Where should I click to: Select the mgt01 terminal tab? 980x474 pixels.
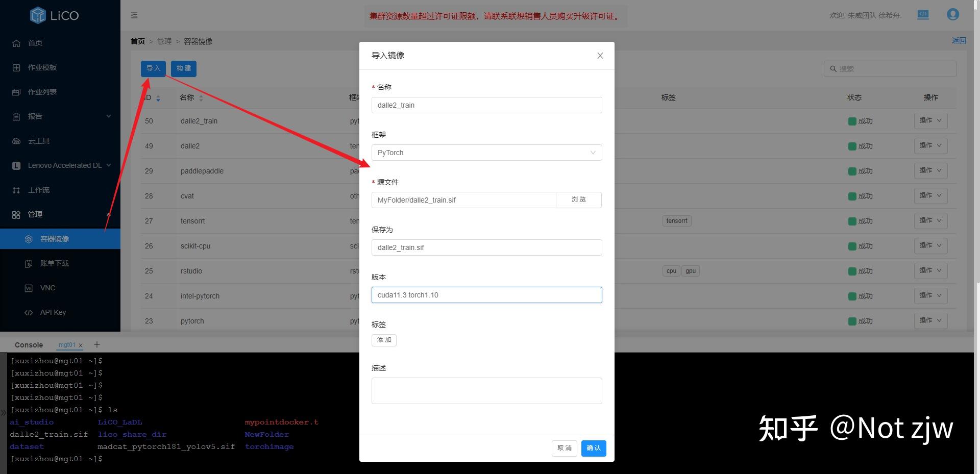67,345
